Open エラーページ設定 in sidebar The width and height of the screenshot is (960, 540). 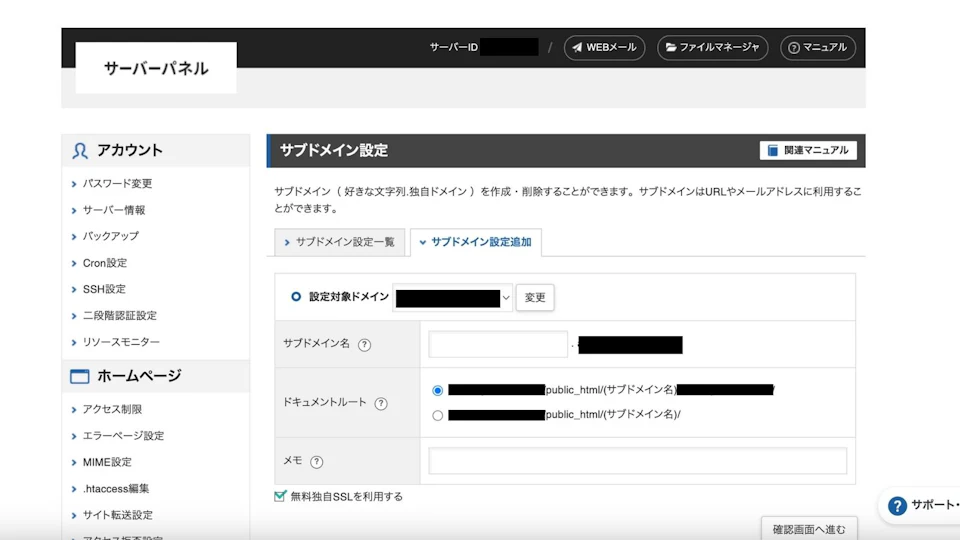point(123,436)
